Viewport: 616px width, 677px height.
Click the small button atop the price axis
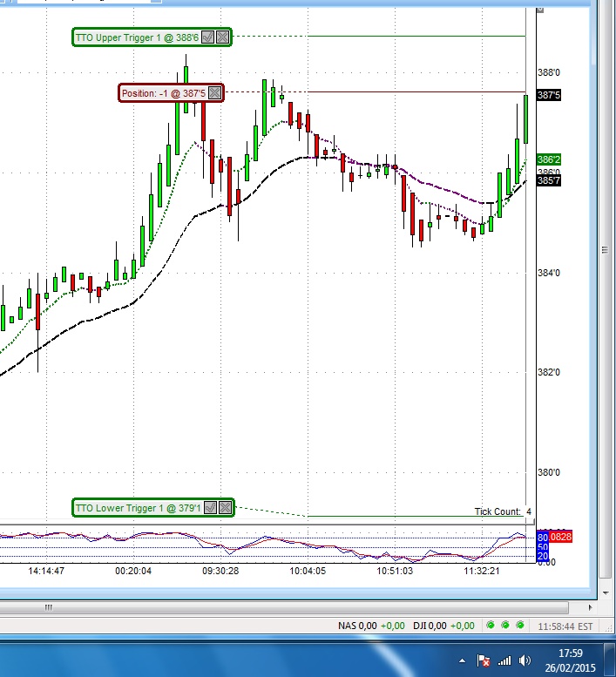(x=540, y=10)
